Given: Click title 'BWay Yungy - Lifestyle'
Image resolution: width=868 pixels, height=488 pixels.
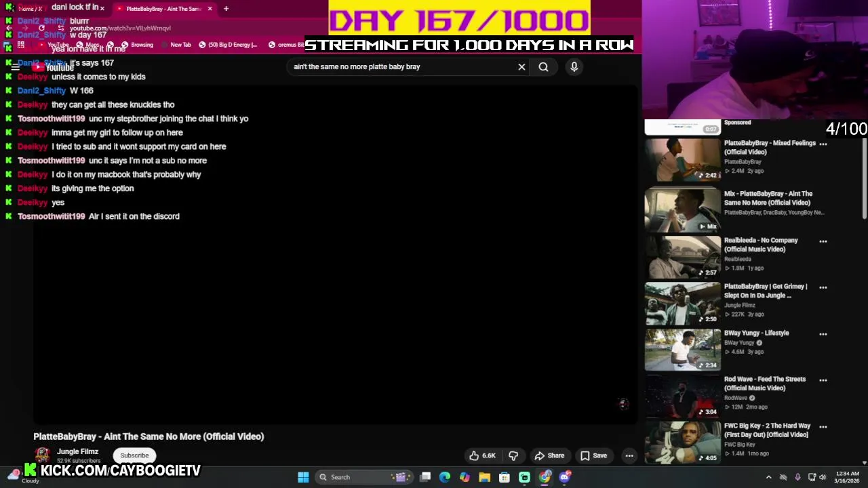Looking at the screenshot, I should pos(756,333).
